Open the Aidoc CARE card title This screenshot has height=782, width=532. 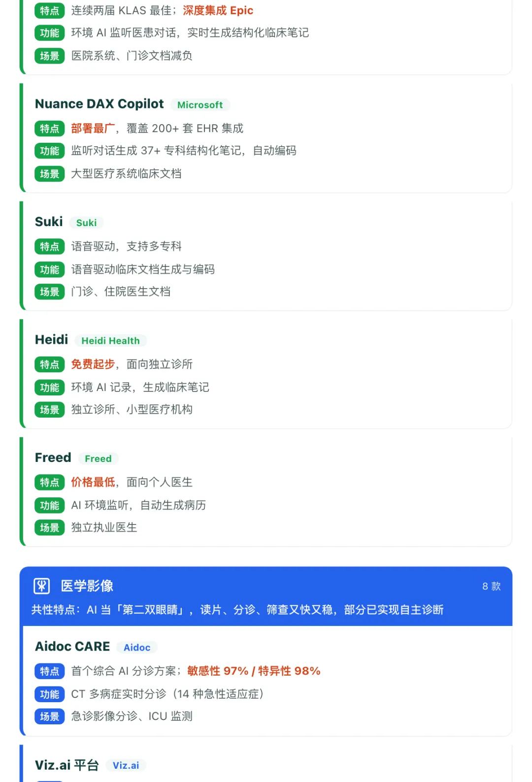[72, 647]
